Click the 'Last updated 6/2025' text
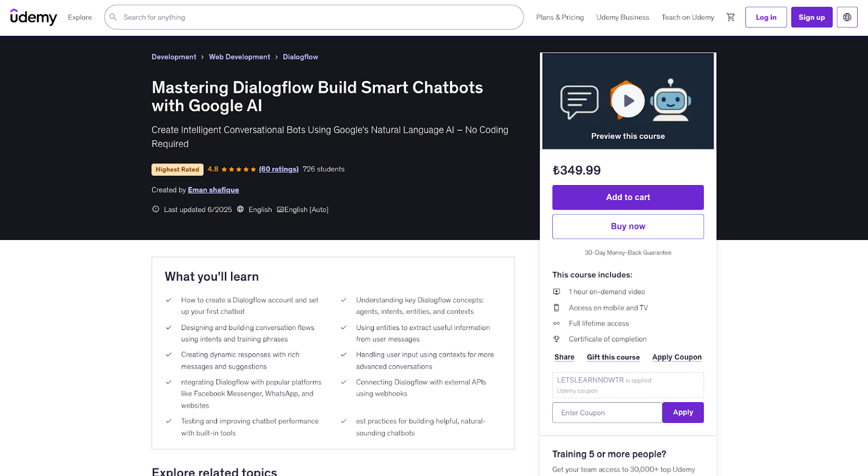The image size is (868, 476). click(197, 210)
